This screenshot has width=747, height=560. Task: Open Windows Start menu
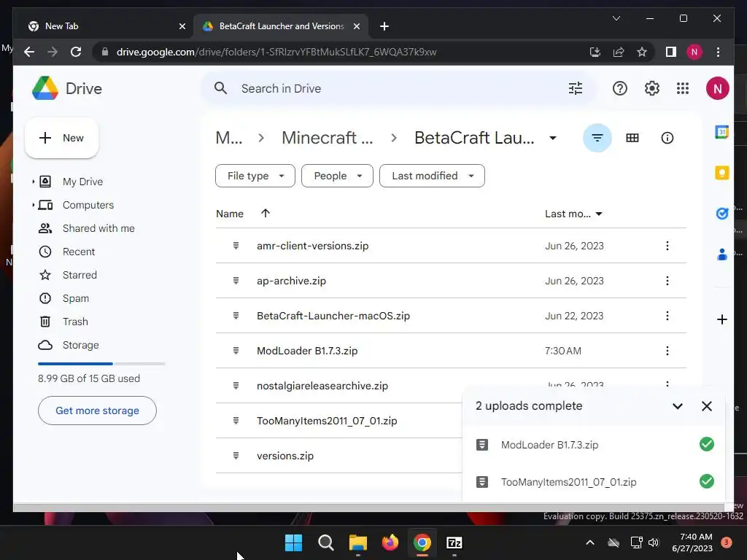coord(293,542)
